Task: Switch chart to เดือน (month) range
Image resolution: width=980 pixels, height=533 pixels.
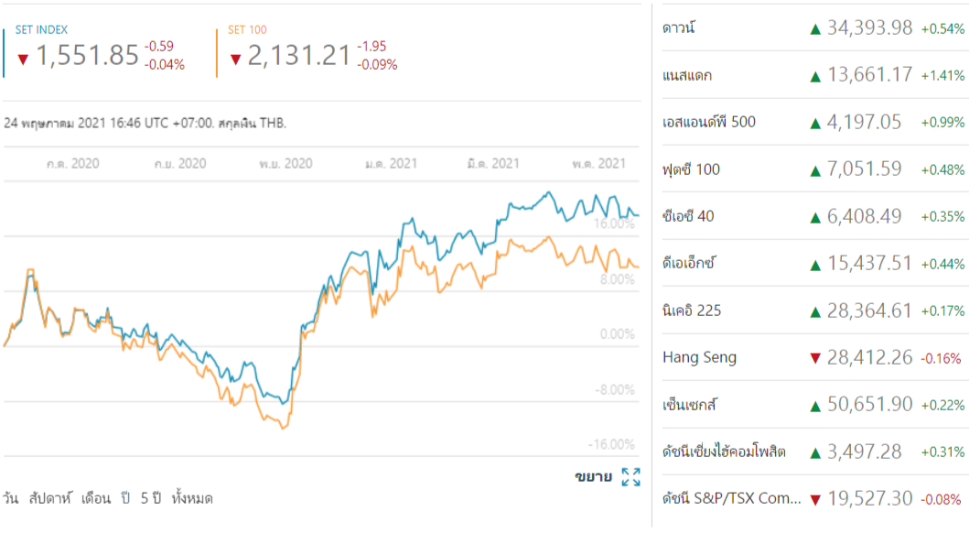Action: (96, 499)
